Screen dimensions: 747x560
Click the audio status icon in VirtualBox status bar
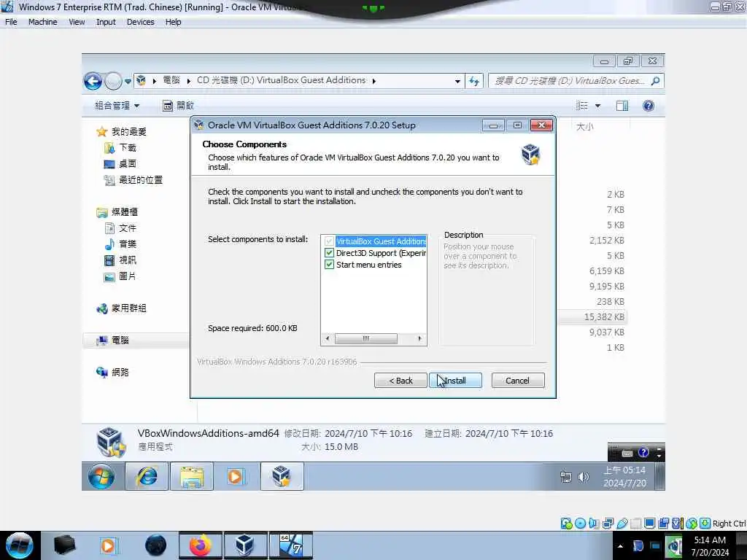(594, 524)
